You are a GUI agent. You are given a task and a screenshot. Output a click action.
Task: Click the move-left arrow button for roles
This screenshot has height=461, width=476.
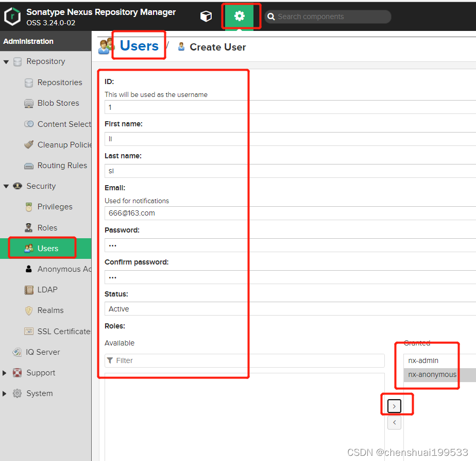point(394,422)
